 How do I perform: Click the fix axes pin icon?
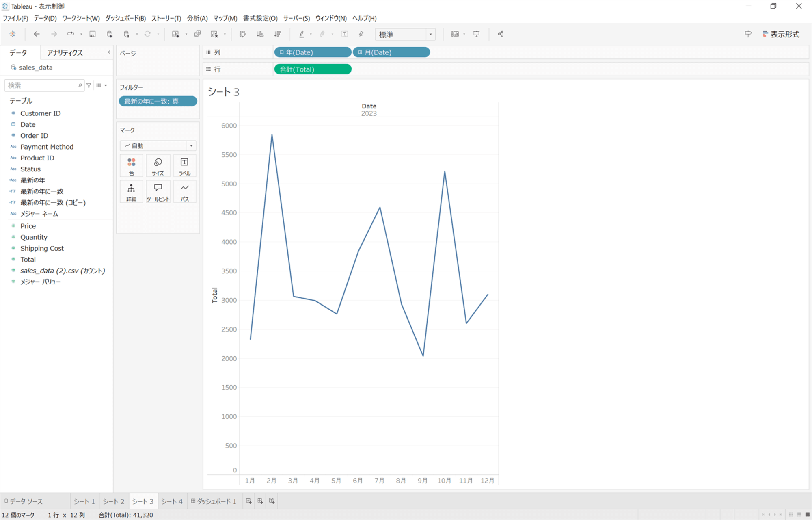(x=361, y=34)
